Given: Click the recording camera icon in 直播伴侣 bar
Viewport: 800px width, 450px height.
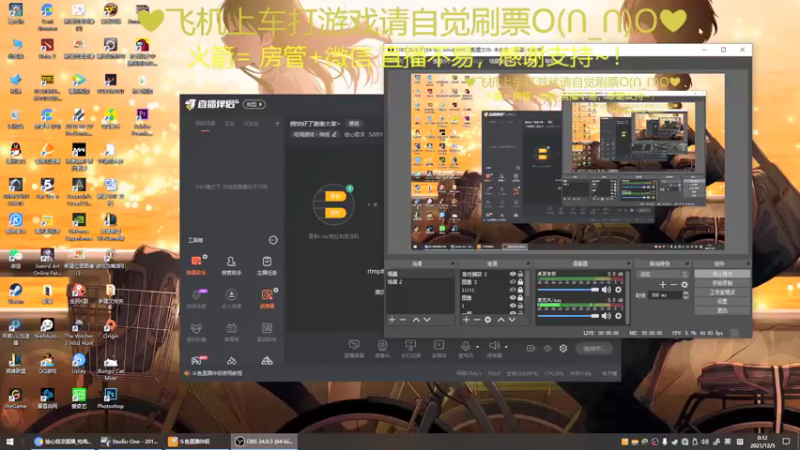Looking at the screenshot, I should (531, 348).
